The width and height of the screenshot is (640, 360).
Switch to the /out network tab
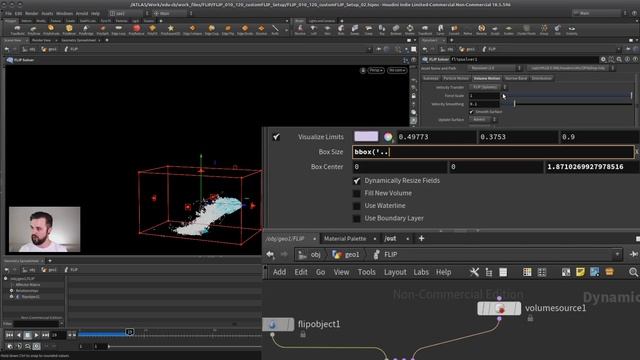click(390, 238)
